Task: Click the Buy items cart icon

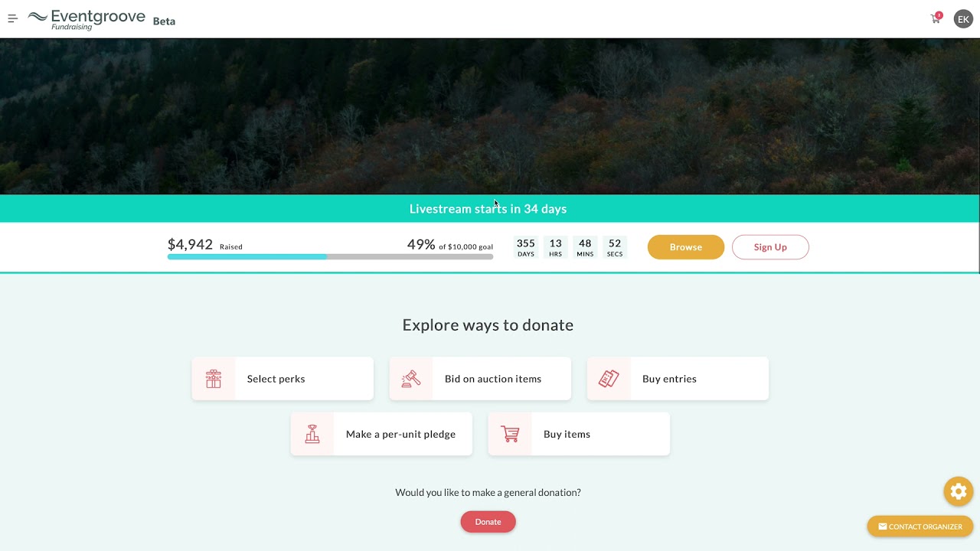Action: 510,434
